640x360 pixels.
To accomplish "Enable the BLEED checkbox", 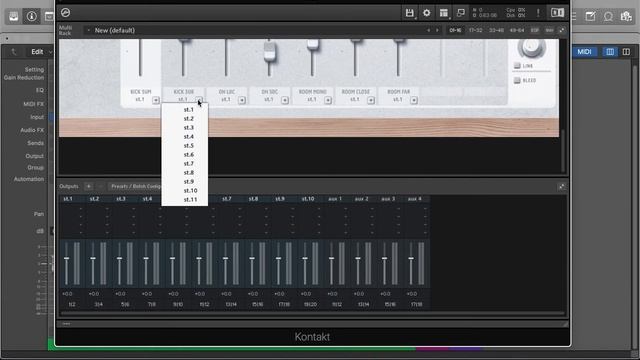I will point(517,80).
